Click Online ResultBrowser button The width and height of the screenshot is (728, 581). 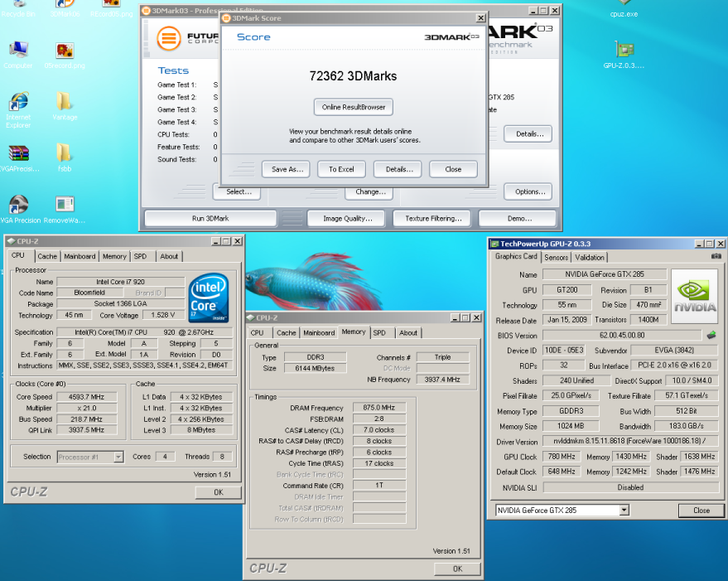[354, 107]
